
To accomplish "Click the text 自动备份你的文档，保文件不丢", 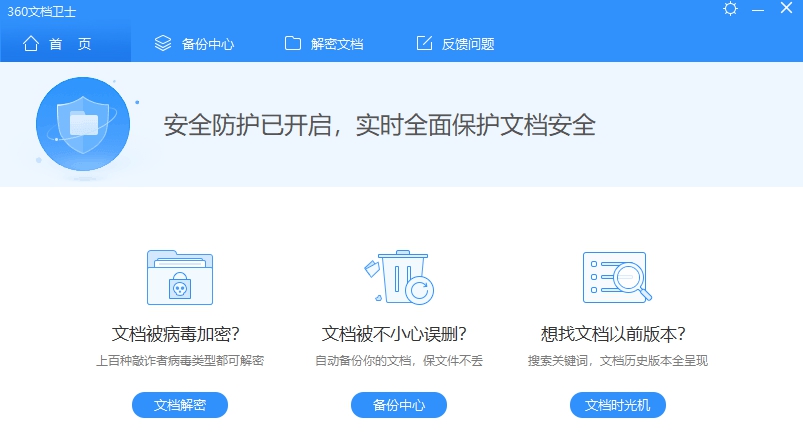I will (x=399, y=361).
